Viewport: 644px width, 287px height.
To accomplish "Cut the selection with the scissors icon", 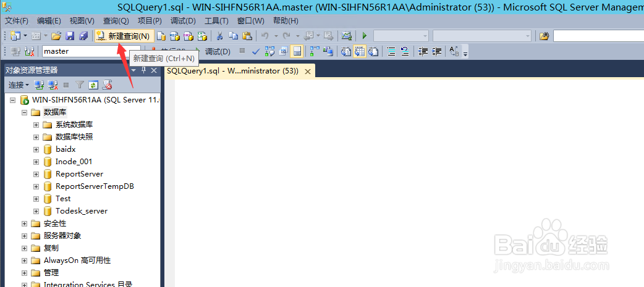I will [220, 36].
